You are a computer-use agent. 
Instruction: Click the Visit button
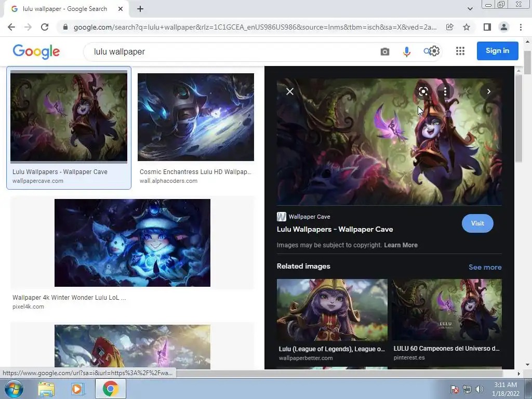(x=477, y=223)
